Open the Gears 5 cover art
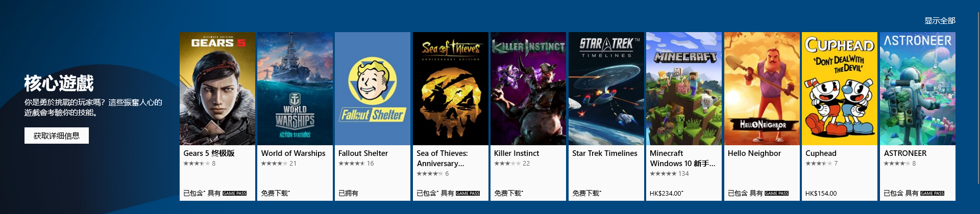Viewport: 980px width, 214px height. [x=217, y=89]
